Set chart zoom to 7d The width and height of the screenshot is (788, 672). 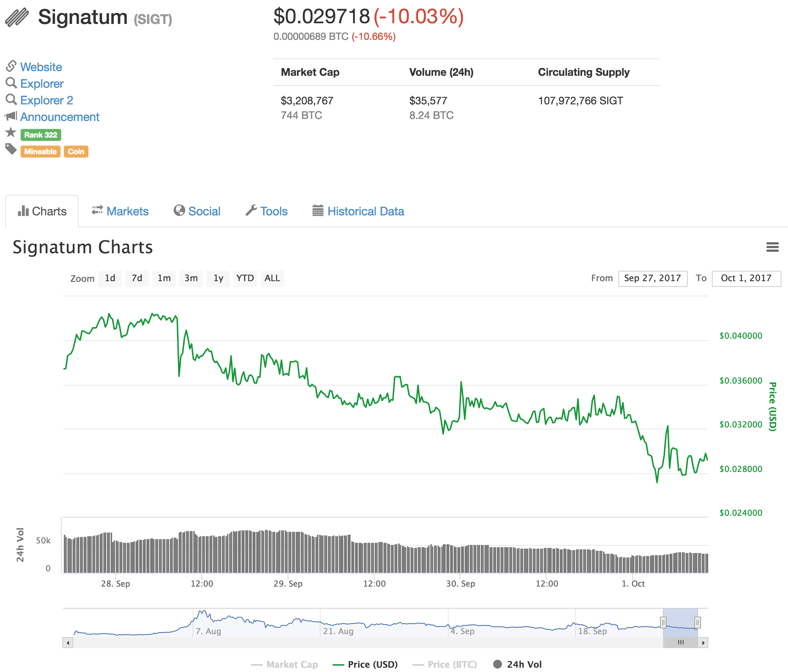tap(137, 278)
